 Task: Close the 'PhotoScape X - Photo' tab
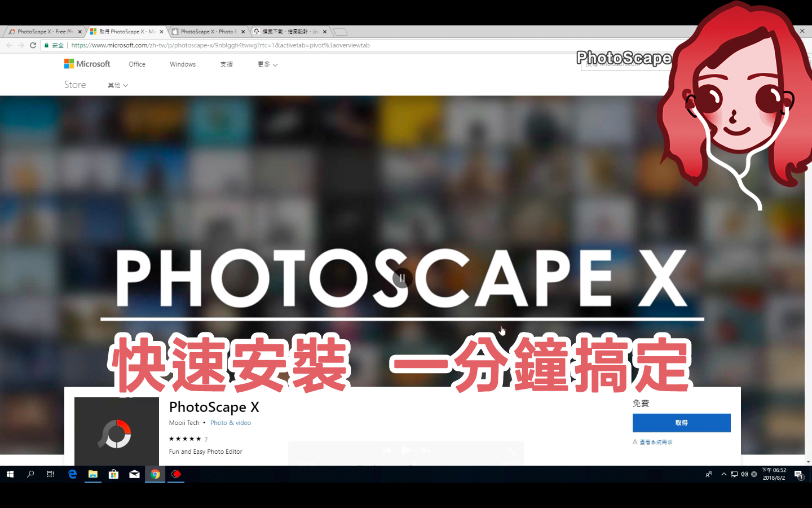(x=243, y=32)
